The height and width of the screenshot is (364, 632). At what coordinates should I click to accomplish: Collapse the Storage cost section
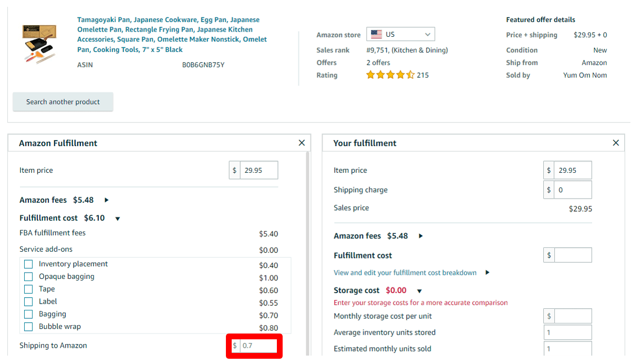pyautogui.click(x=419, y=291)
